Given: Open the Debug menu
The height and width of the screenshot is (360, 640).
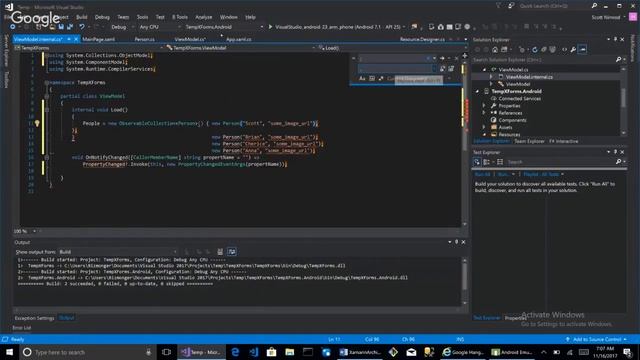Looking at the screenshot, I should tap(102, 17).
